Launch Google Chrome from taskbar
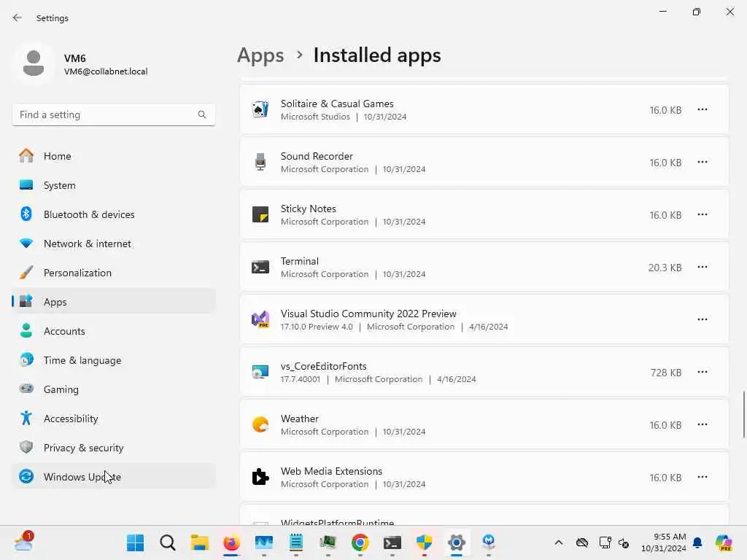This screenshot has width=747, height=560. pos(360,542)
